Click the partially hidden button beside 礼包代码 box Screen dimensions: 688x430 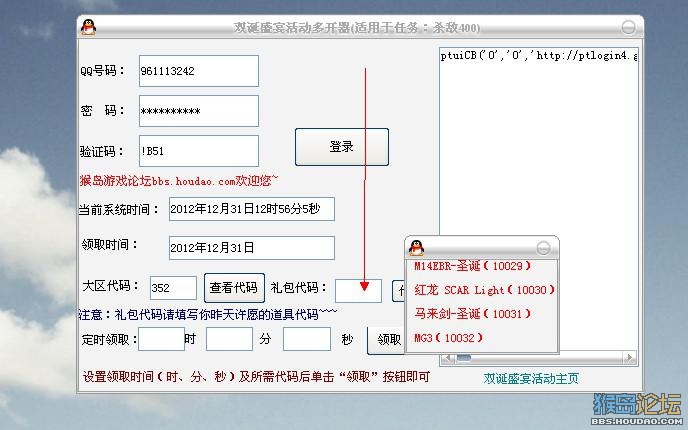click(398, 291)
